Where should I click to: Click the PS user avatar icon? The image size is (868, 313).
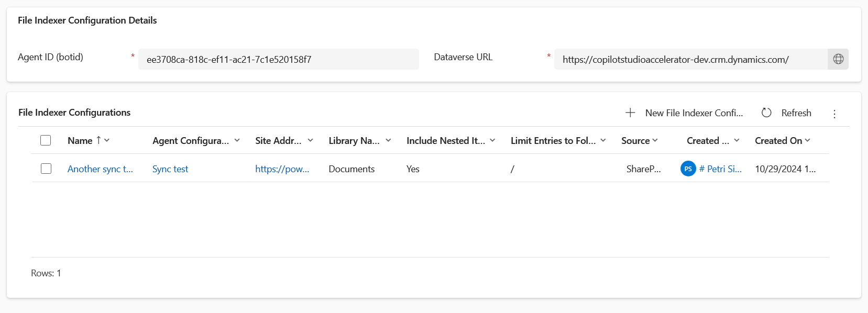click(x=688, y=169)
